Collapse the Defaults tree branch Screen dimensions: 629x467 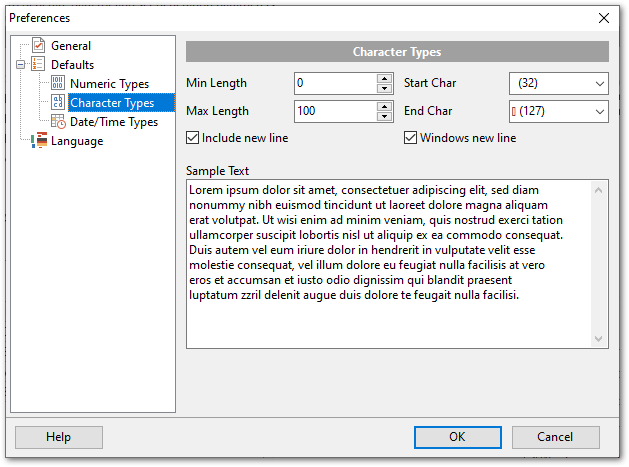click(20, 65)
